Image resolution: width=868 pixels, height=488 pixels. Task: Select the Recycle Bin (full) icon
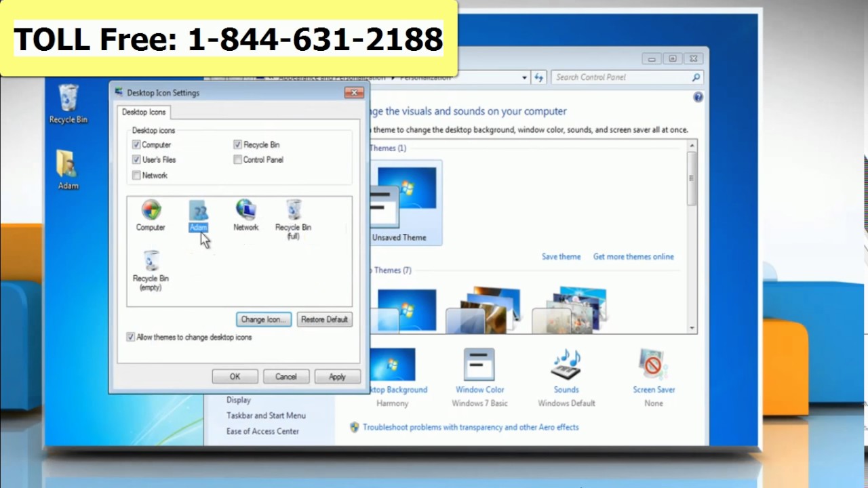point(293,219)
